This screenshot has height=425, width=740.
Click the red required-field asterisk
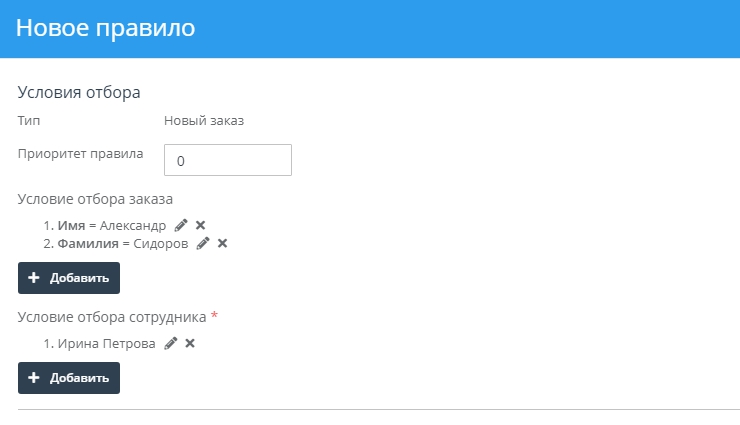pos(214,316)
